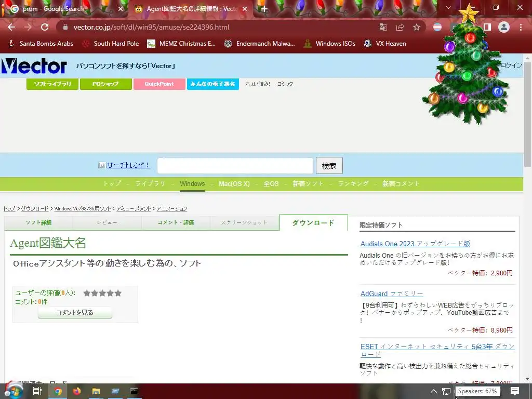
Task: Select 全OS in the green nav bar
Action: coord(271,183)
